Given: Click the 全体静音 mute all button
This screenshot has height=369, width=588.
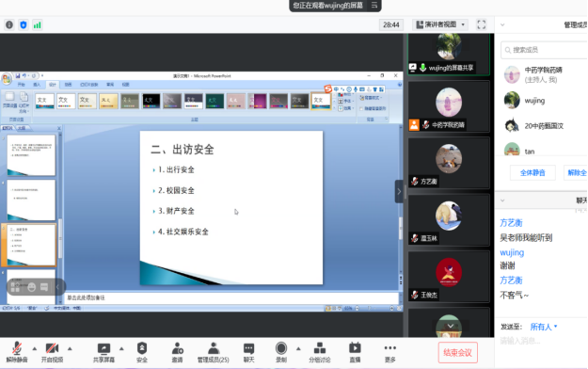Looking at the screenshot, I should 532,173.
